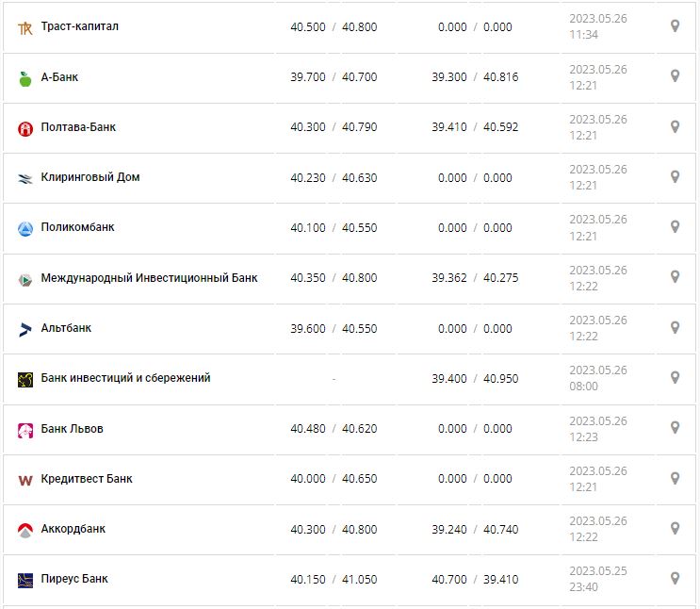
Task: Open Банк инвестиций и сбережений page
Action: [x=125, y=378]
